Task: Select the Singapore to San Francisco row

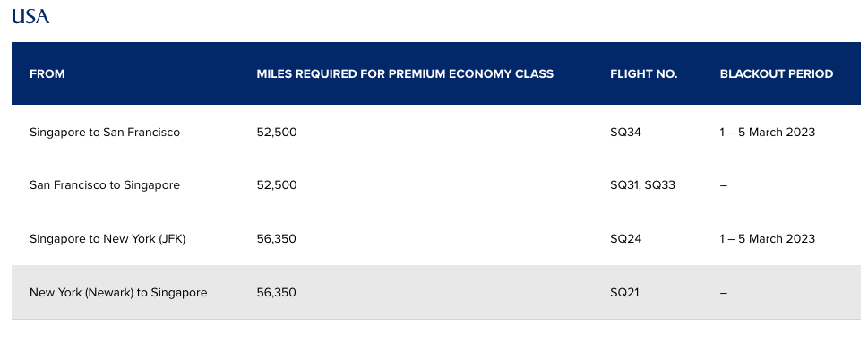Action: [x=436, y=133]
